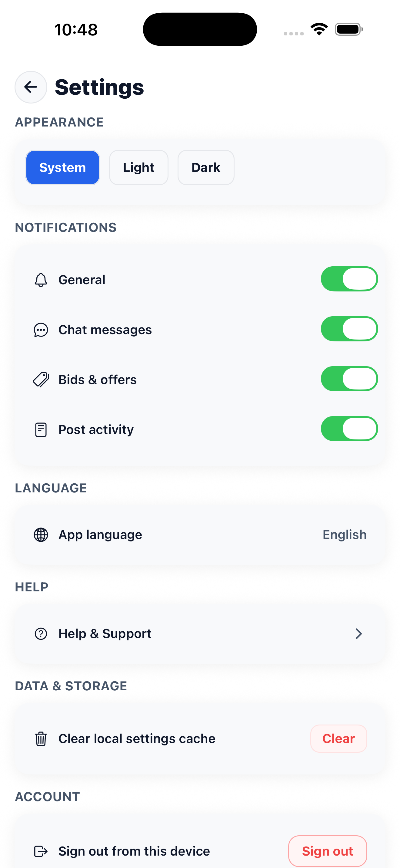Tap the Sign out button
The width and height of the screenshot is (400, 868).
click(327, 851)
